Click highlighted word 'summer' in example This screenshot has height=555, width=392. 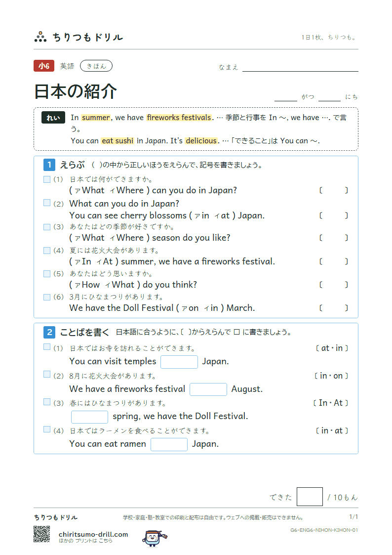(x=96, y=118)
